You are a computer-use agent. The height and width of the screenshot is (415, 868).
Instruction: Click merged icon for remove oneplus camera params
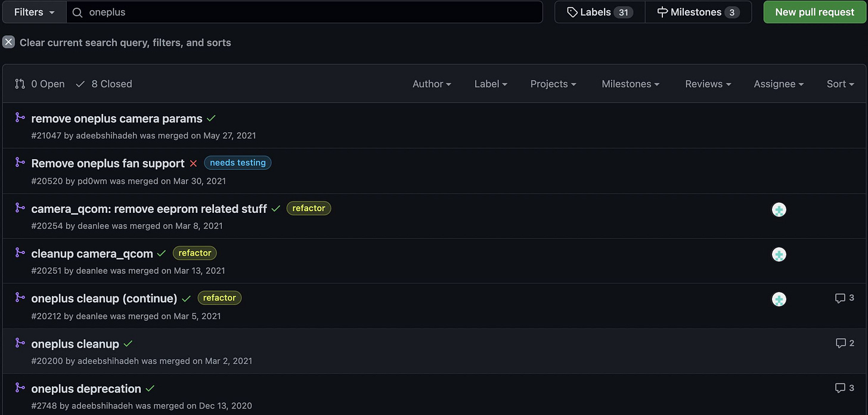(20, 117)
